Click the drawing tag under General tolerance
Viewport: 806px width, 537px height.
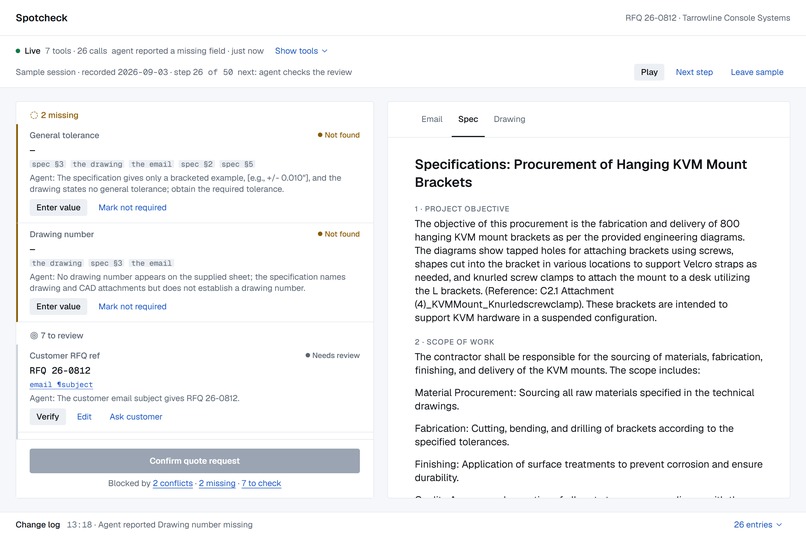tap(98, 164)
